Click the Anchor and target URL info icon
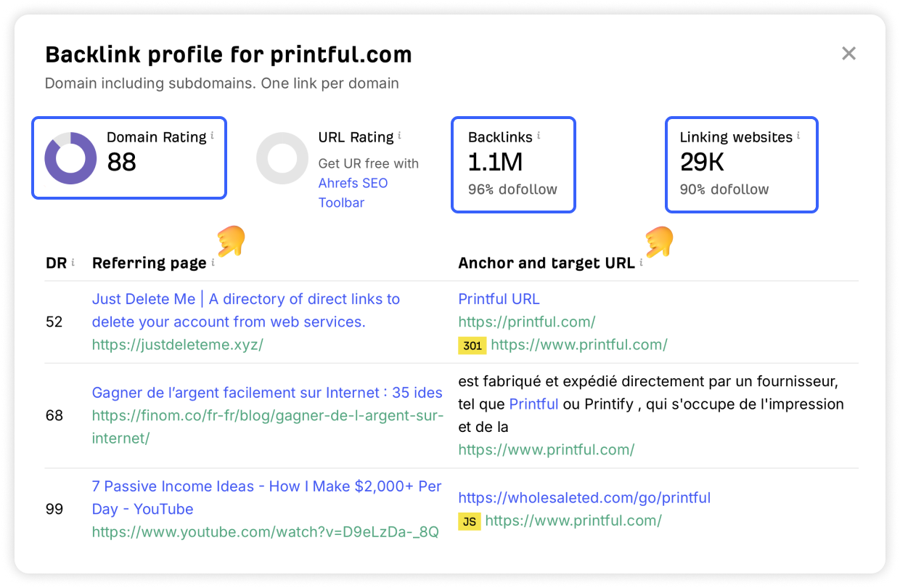This screenshot has height=588, width=900. 642,263
